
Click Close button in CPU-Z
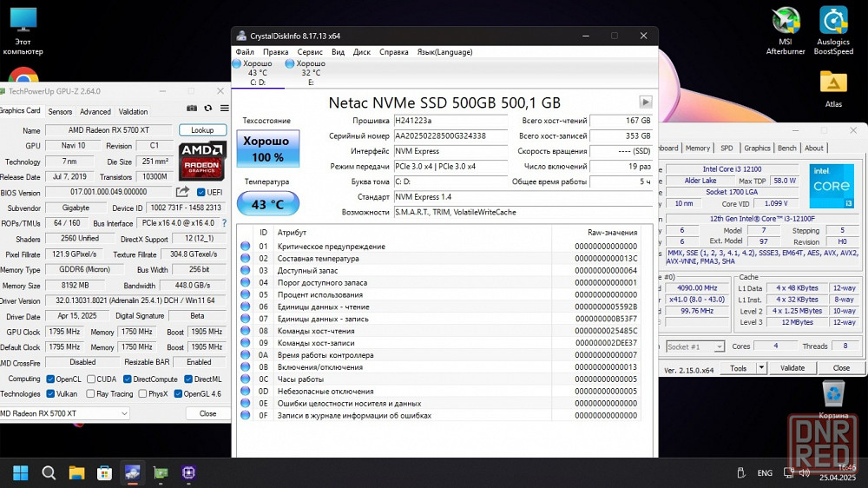[x=841, y=368]
